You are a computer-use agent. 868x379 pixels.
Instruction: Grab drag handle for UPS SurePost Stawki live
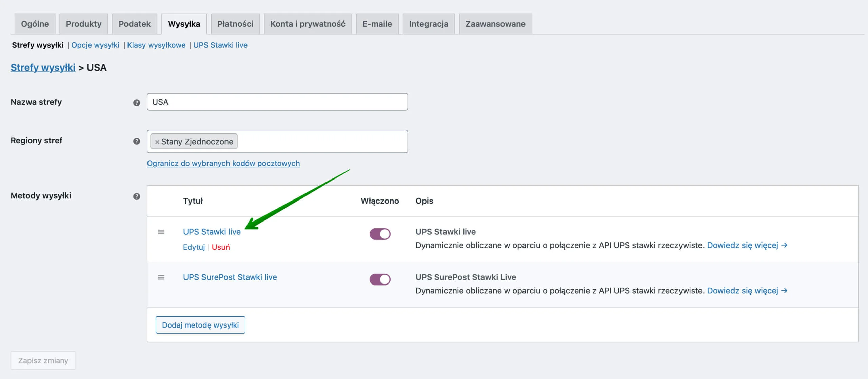[x=161, y=277]
